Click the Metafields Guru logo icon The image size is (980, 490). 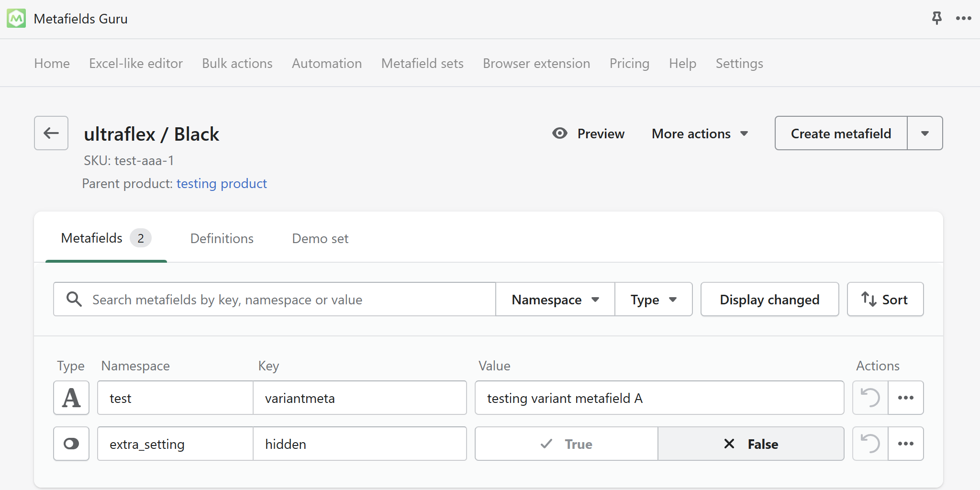click(x=16, y=19)
